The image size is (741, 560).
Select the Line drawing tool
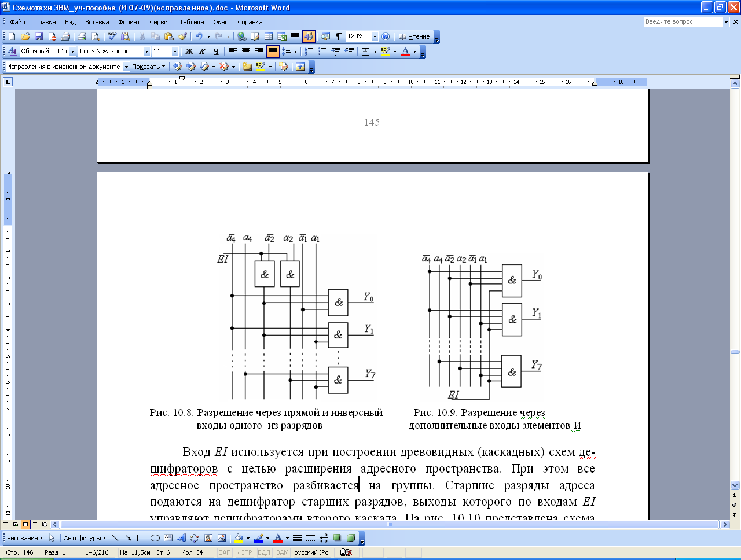click(x=115, y=538)
